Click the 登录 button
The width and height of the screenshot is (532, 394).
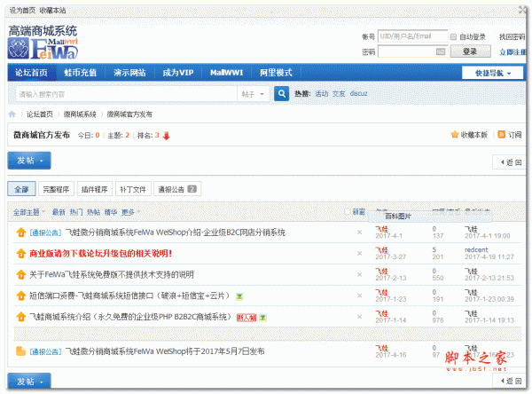point(470,51)
